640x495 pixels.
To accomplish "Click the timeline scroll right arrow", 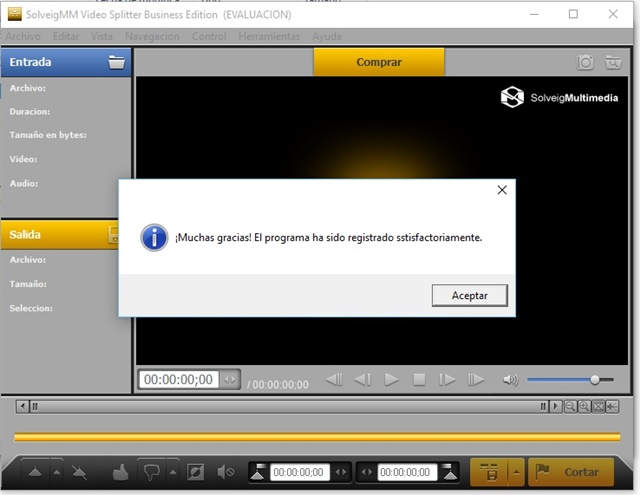I will (555, 406).
